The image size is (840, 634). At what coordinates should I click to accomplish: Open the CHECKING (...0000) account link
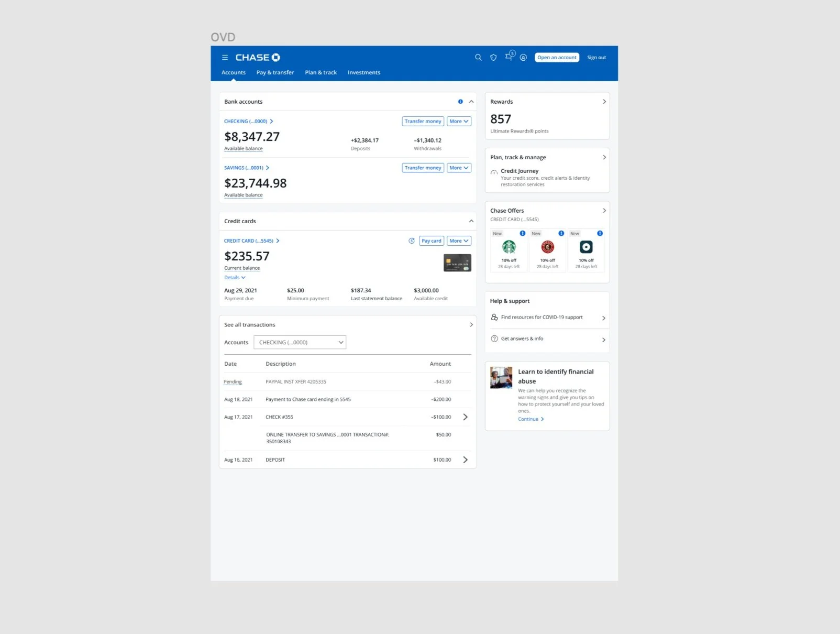(248, 122)
